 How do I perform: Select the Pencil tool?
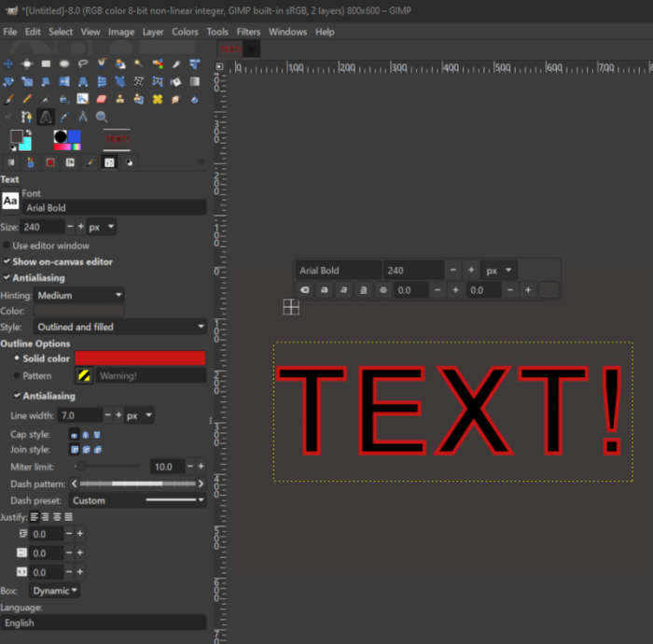click(27, 99)
